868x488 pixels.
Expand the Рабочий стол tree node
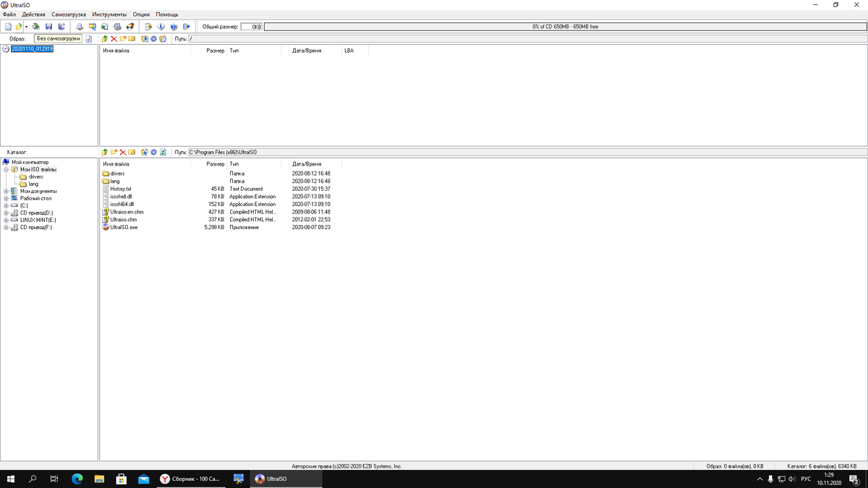click(x=6, y=198)
